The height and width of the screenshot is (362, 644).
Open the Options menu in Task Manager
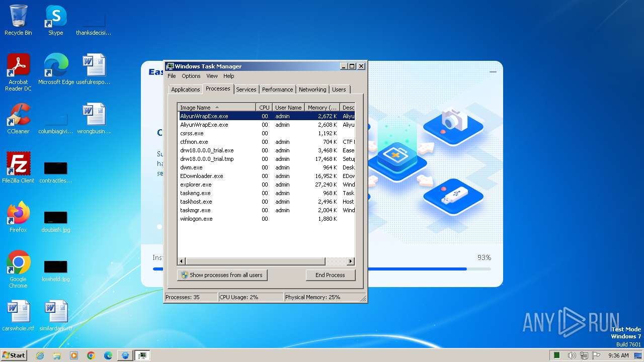tap(191, 76)
